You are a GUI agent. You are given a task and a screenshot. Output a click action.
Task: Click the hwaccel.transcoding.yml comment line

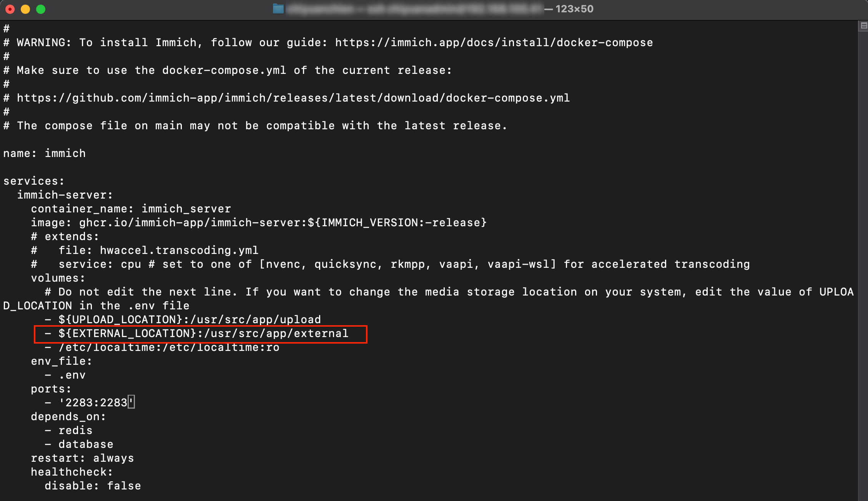click(145, 250)
